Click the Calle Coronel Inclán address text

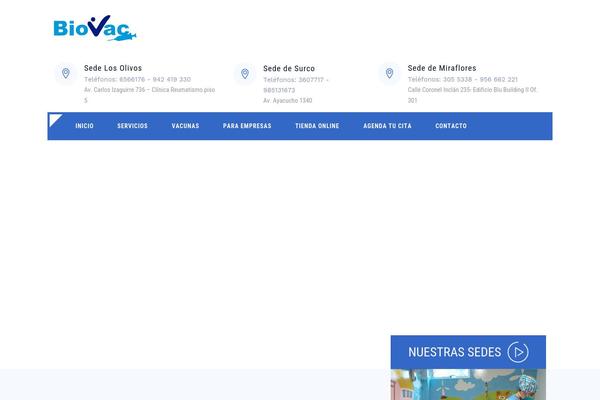(x=473, y=95)
